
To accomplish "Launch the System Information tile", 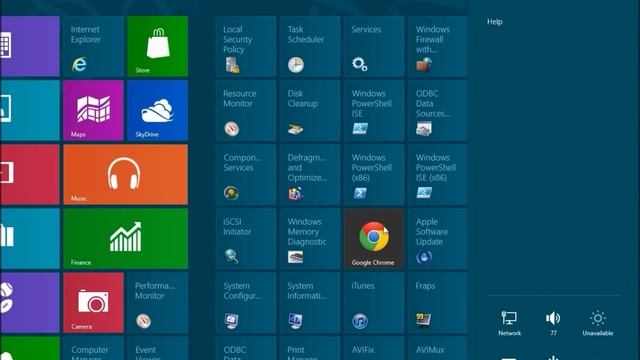I will [x=310, y=302].
